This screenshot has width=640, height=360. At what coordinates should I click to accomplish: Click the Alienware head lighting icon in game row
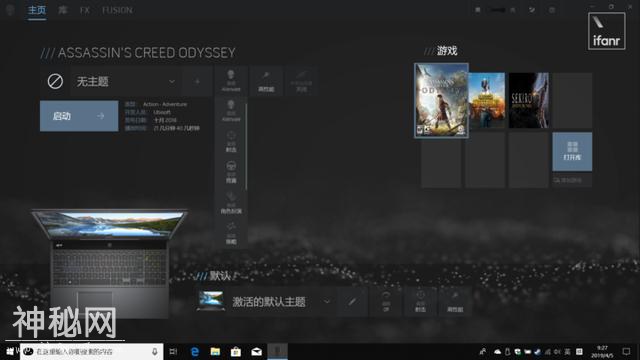(231, 81)
